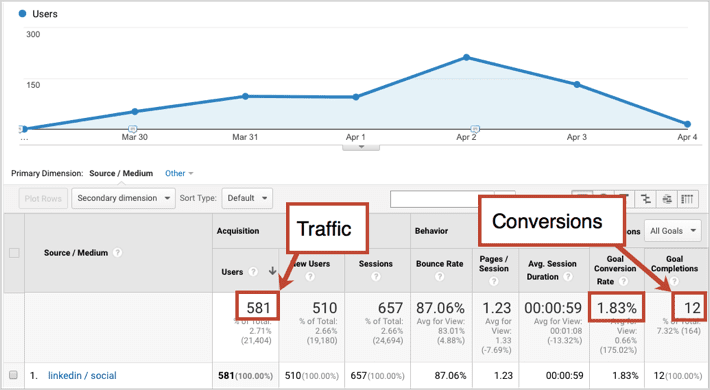Click the Apr 1 chart data point
This screenshot has width=710, height=390.
[356, 97]
